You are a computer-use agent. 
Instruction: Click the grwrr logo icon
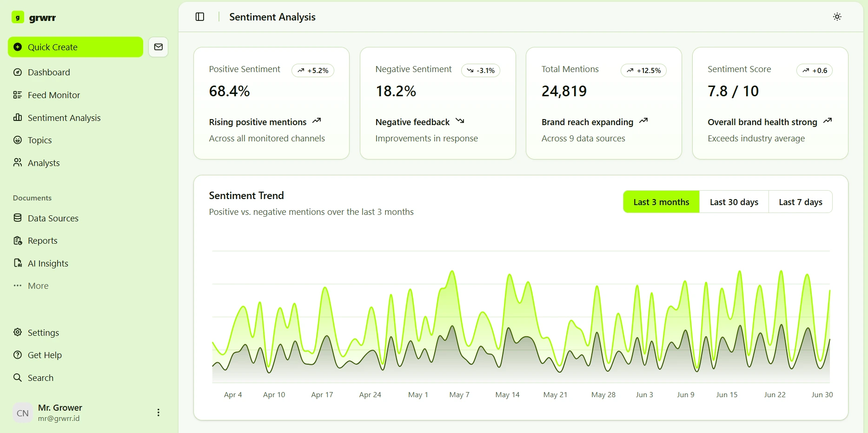[18, 18]
